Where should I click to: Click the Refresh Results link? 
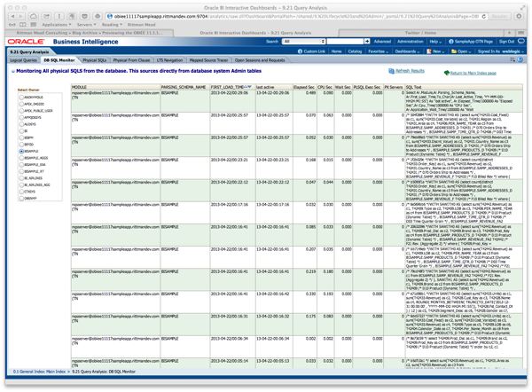[x=410, y=71]
